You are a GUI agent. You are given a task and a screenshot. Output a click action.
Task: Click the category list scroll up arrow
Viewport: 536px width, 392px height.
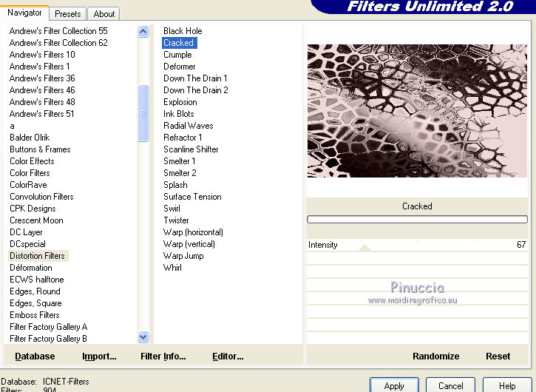point(143,32)
